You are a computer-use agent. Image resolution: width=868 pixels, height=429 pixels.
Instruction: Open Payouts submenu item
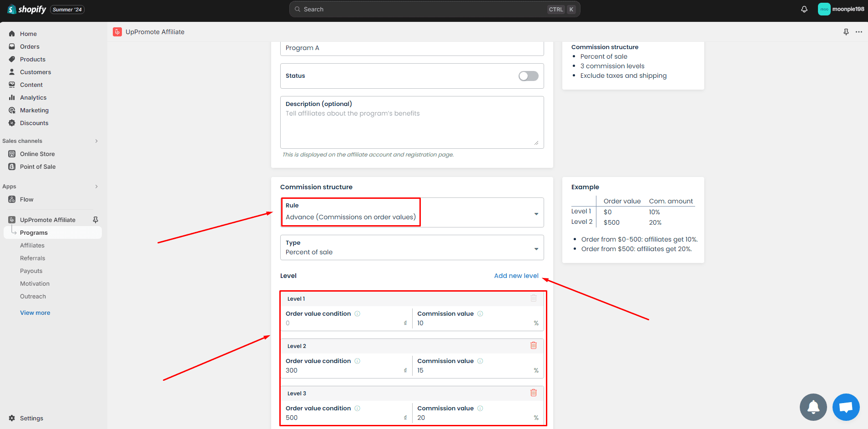31,271
